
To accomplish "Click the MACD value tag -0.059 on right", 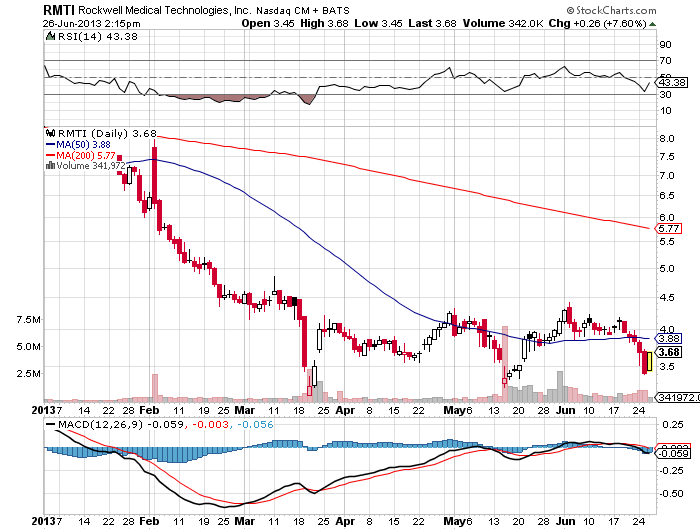I will click(673, 454).
